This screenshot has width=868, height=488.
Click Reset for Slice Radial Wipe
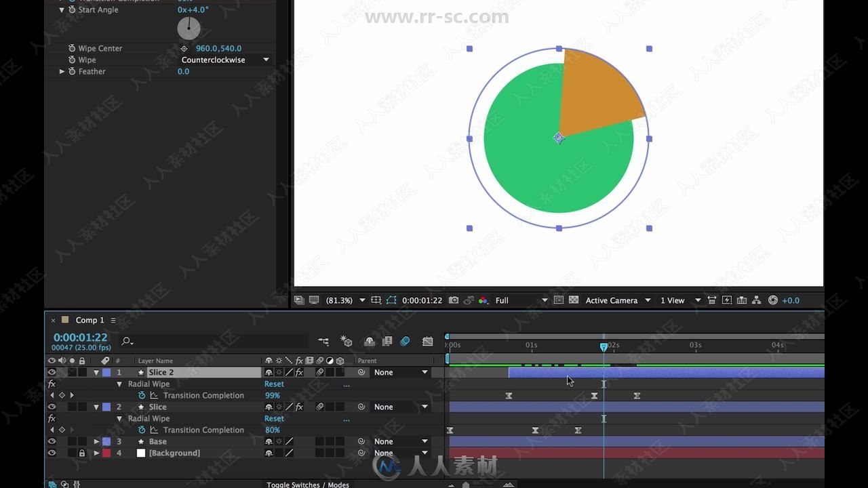274,418
